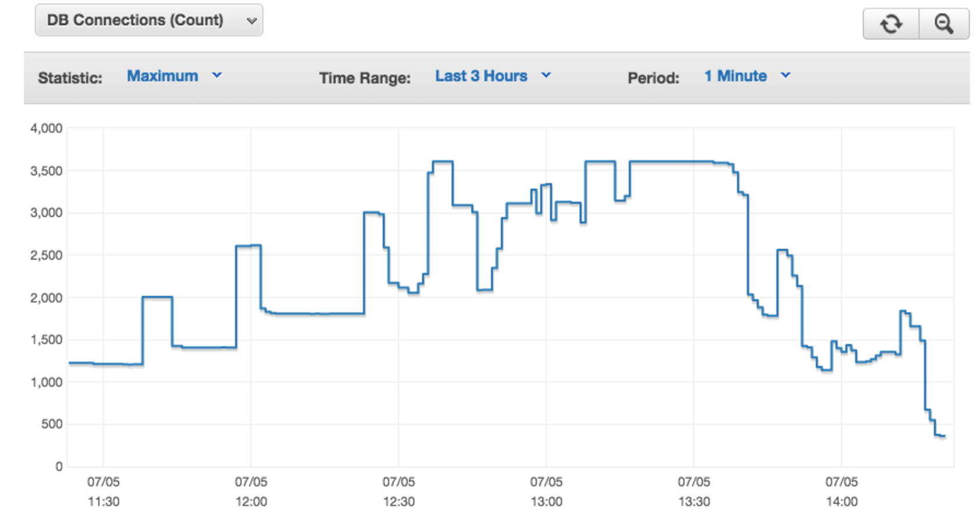This screenshot has width=980, height=529.
Task: Open the Maximum statistic selector
Action: [163, 76]
